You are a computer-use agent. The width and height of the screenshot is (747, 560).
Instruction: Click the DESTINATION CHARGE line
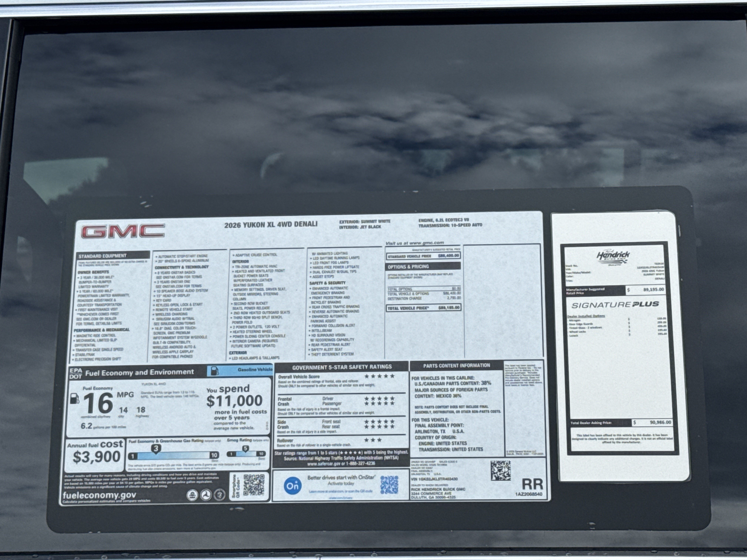pyautogui.click(x=424, y=298)
